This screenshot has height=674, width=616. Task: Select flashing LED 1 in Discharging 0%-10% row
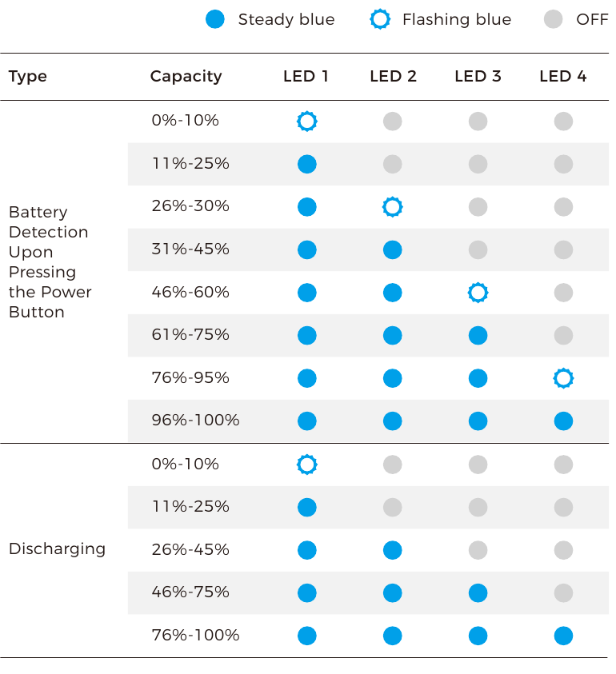(x=307, y=465)
